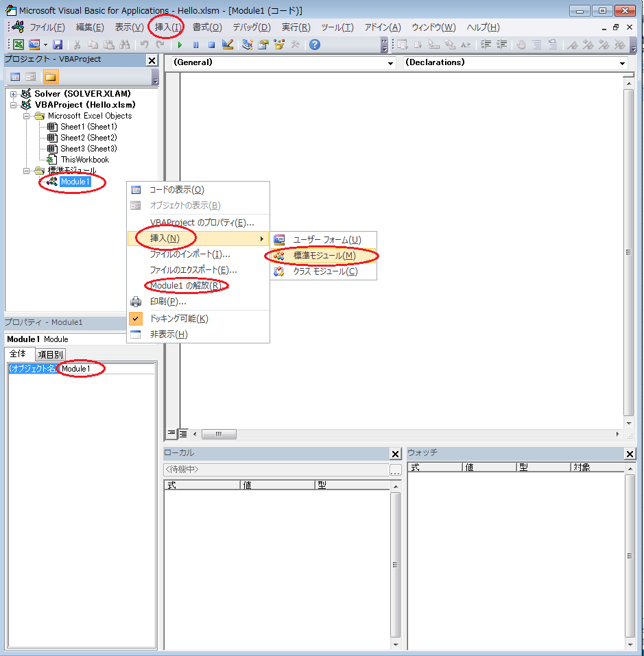Screen dimensions: 644x656
Task: Collapse the 標準モジュール folder
Action: [26, 171]
